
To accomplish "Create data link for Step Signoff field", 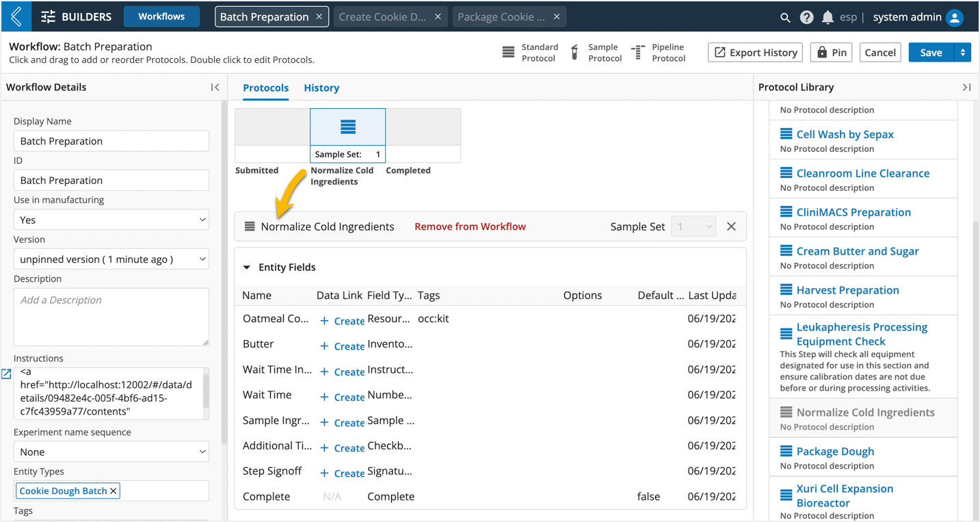I will 342,473.
